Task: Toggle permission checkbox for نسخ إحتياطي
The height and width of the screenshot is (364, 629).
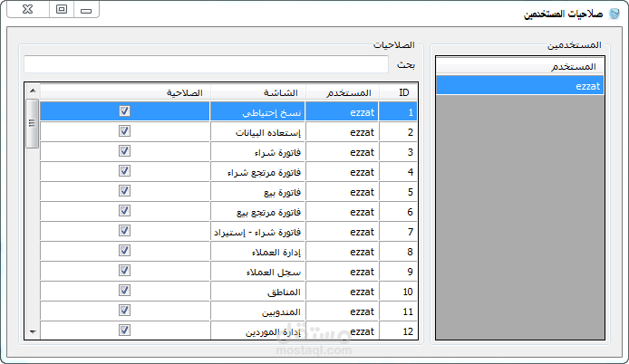Action: [124, 111]
